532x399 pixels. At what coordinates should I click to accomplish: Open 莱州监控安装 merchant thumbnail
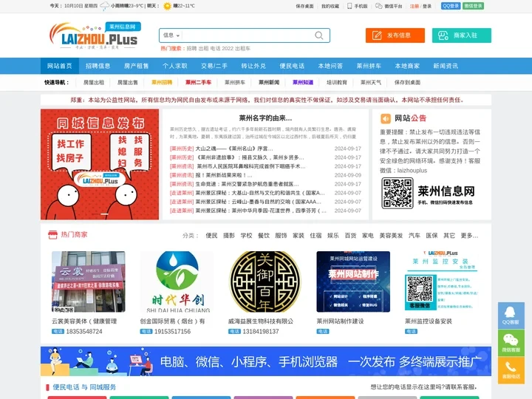[441, 282]
